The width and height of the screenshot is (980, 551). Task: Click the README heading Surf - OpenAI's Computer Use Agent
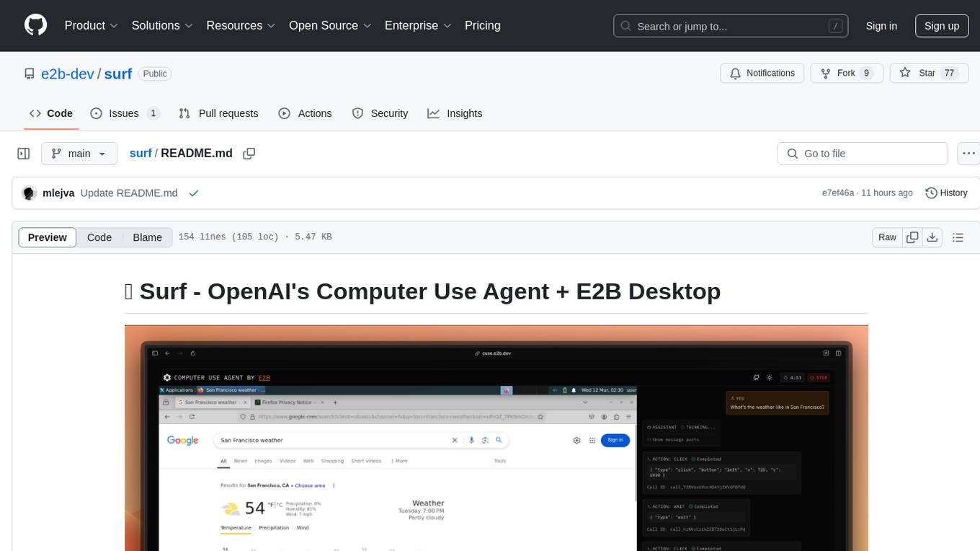point(422,291)
